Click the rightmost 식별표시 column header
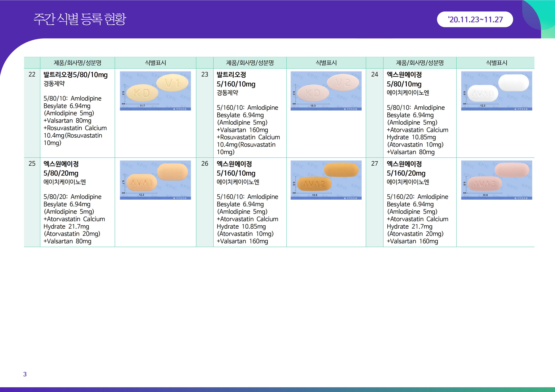 pyautogui.click(x=496, y=63)
